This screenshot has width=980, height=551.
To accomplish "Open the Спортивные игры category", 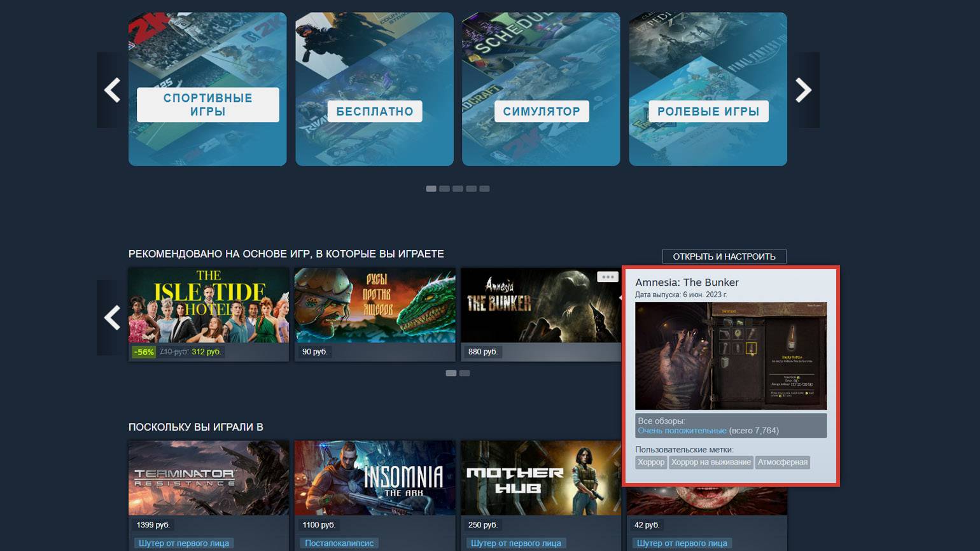I will coord(207,89).
